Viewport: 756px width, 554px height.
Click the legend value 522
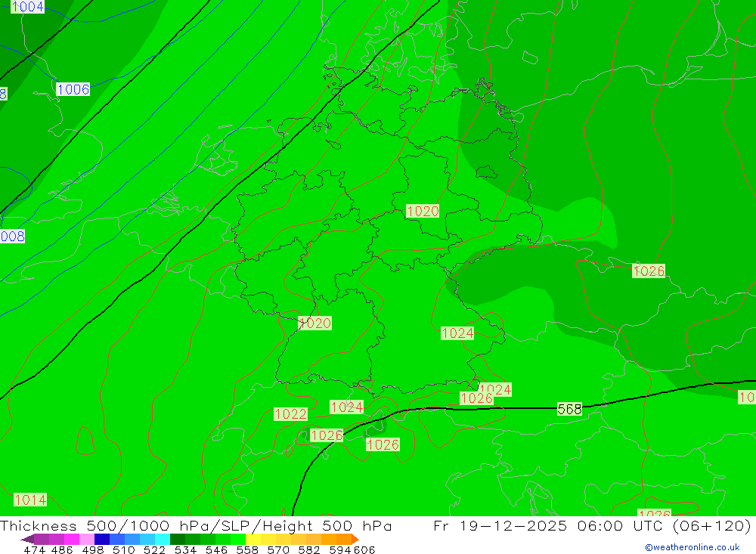click(155, 549)
